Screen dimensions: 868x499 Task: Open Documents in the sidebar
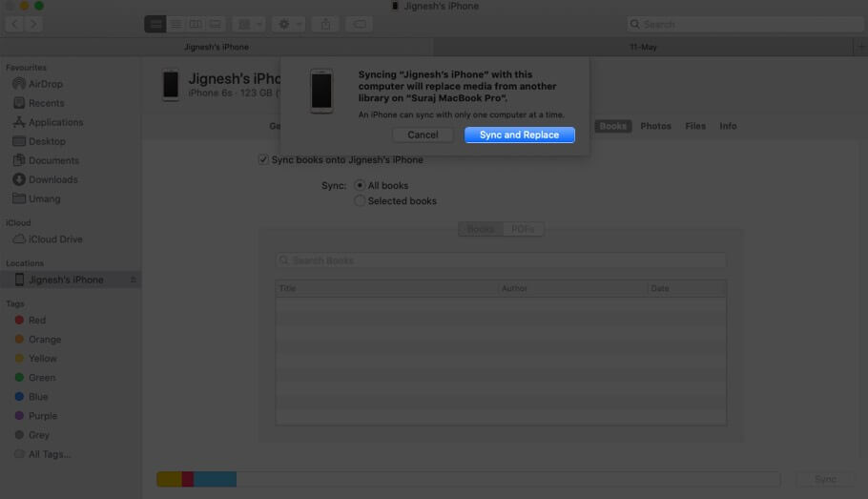pyautogui.click(x=46, y=160)
